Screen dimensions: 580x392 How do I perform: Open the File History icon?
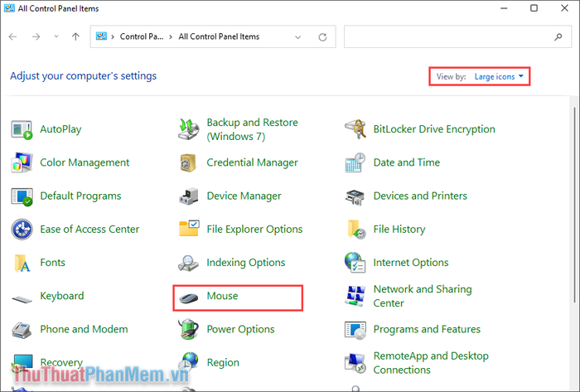(x=356, y=230)
